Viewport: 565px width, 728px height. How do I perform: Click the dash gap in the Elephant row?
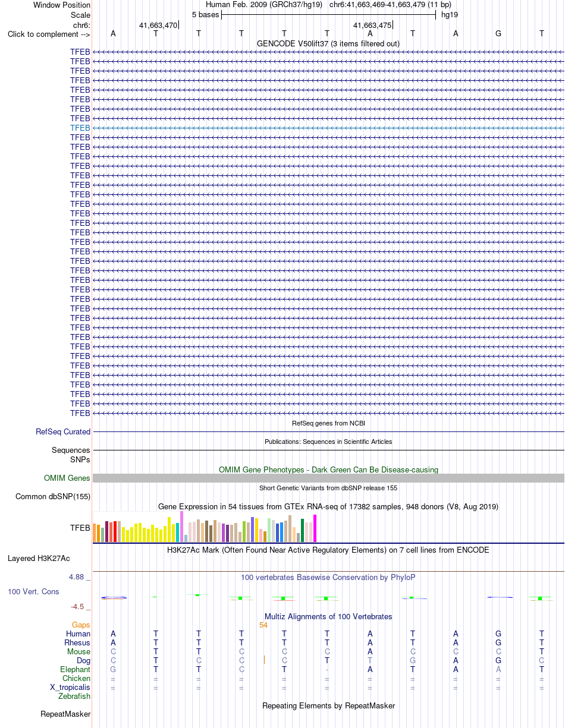pyautogui.click(x=327, y=670)
